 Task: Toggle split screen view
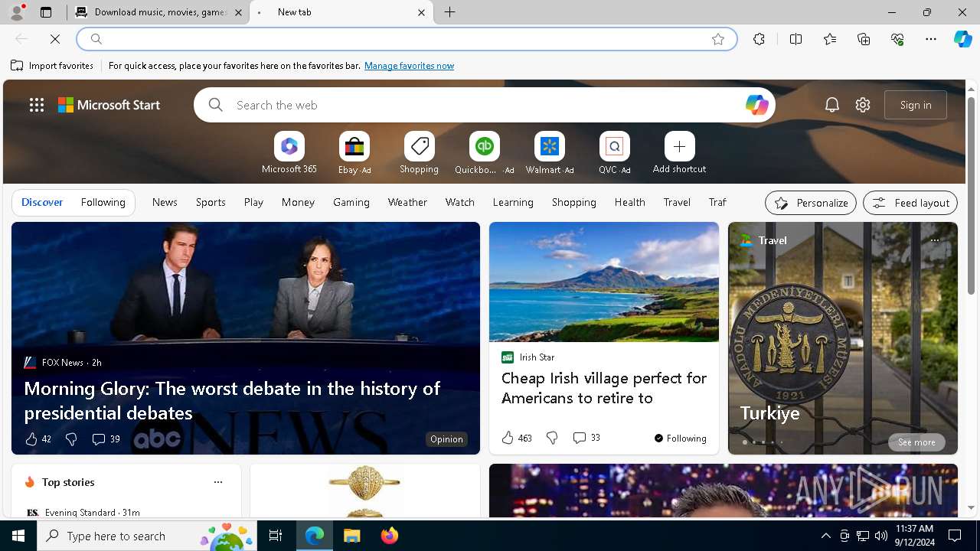pyautogui.click(x=795, y=39)
